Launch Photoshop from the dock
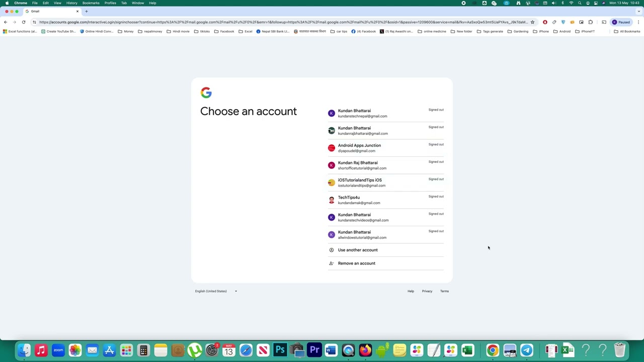Viewport: 644px width, 362px height. [280, 350]
